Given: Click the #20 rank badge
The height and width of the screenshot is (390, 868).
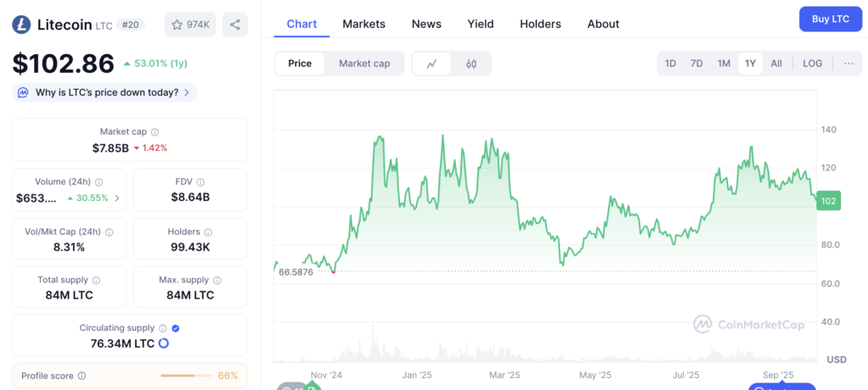Looking at the screenshot, I should tap(131, 25).
